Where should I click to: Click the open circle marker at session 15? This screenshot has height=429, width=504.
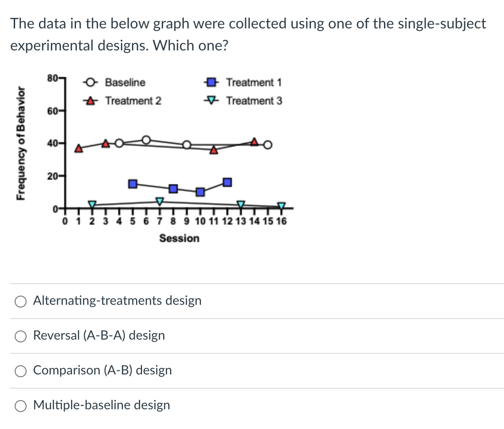[x=267, y=145]
